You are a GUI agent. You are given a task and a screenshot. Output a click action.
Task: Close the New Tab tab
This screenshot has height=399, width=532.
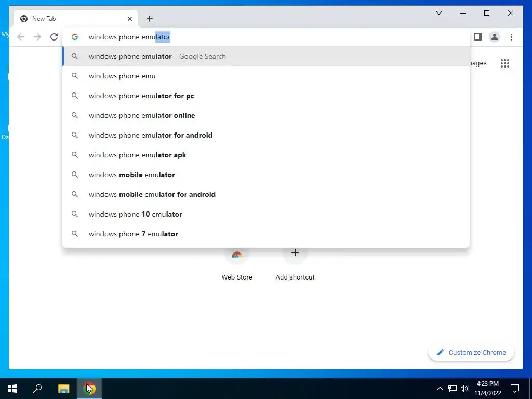click(x=129, y=19)
